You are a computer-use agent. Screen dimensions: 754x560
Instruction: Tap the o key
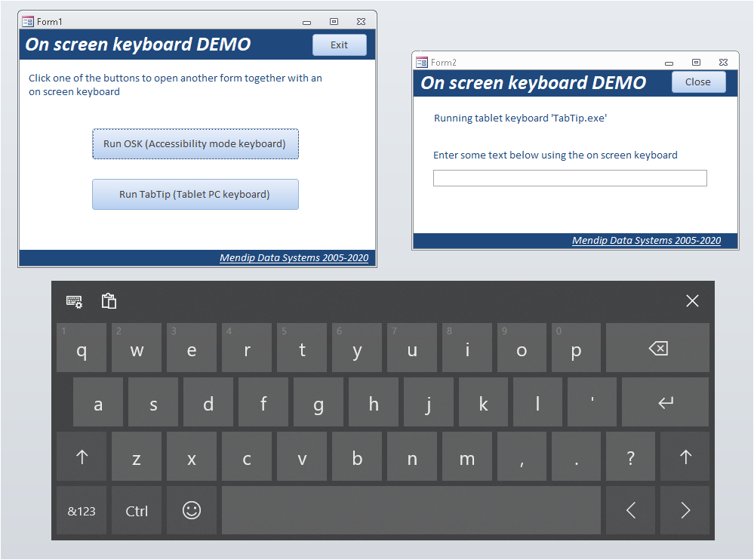(x=522, y=347)
